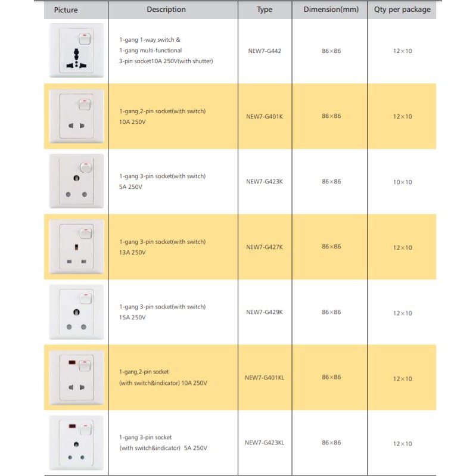Image resolution: width=476 pixels, height=476 pixels.
Task: Select the 10×10 quantity value
Action: [x=402, y=182]
